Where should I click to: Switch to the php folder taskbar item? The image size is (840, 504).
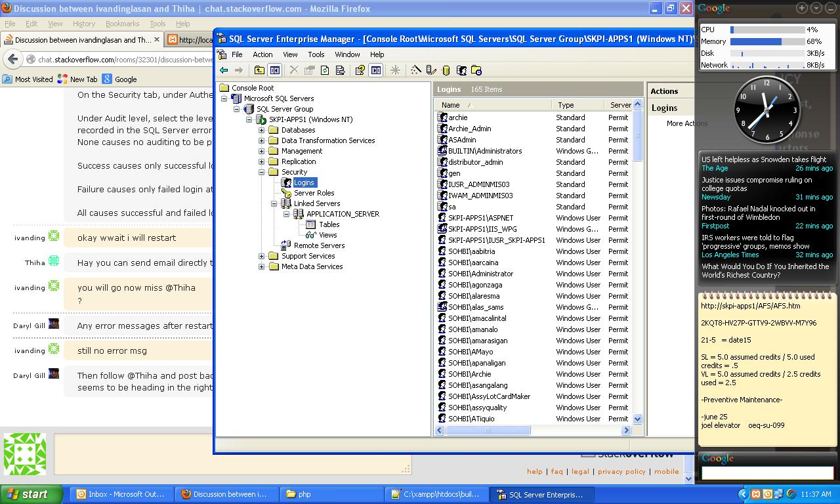(x=332, y=494)
